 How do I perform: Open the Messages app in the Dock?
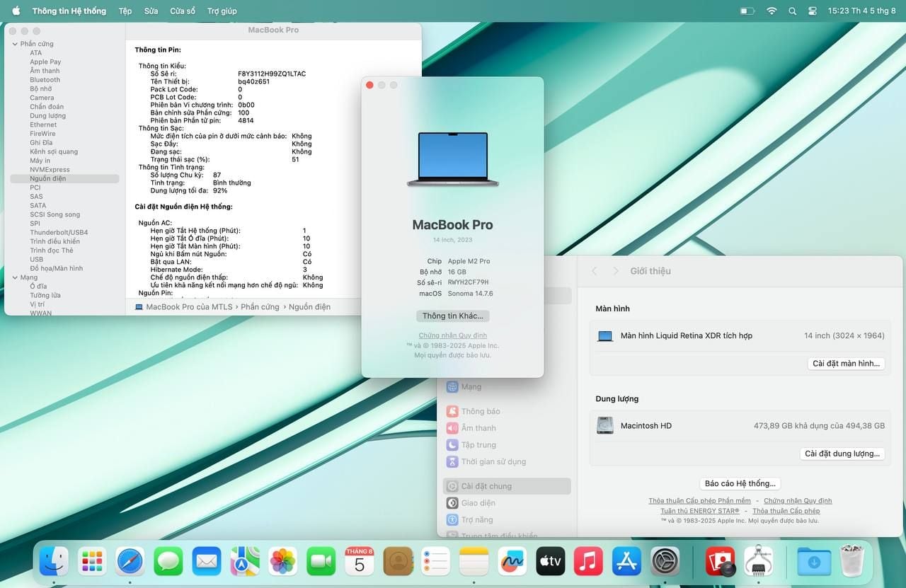tap(168, 561)
